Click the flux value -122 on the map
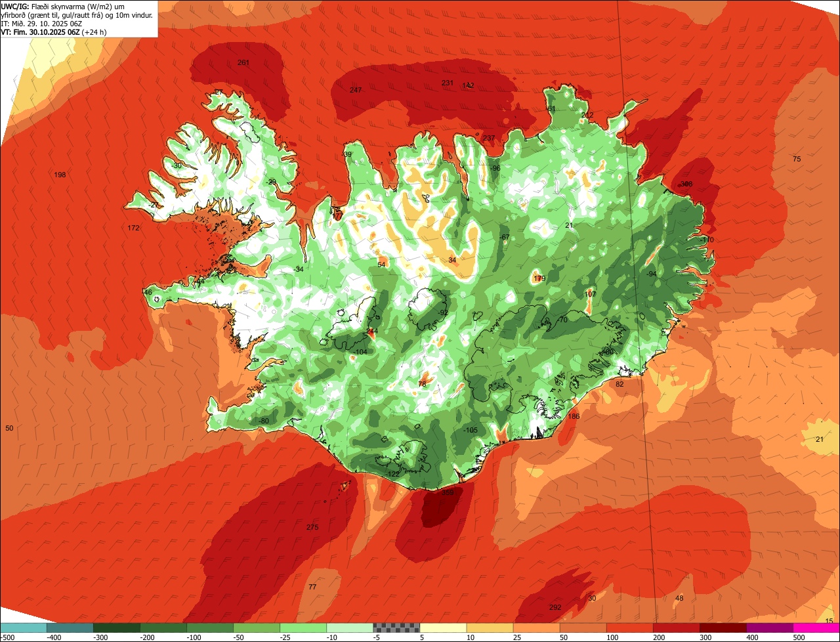Viewport: 840px width, 642px height. (392, 475)
